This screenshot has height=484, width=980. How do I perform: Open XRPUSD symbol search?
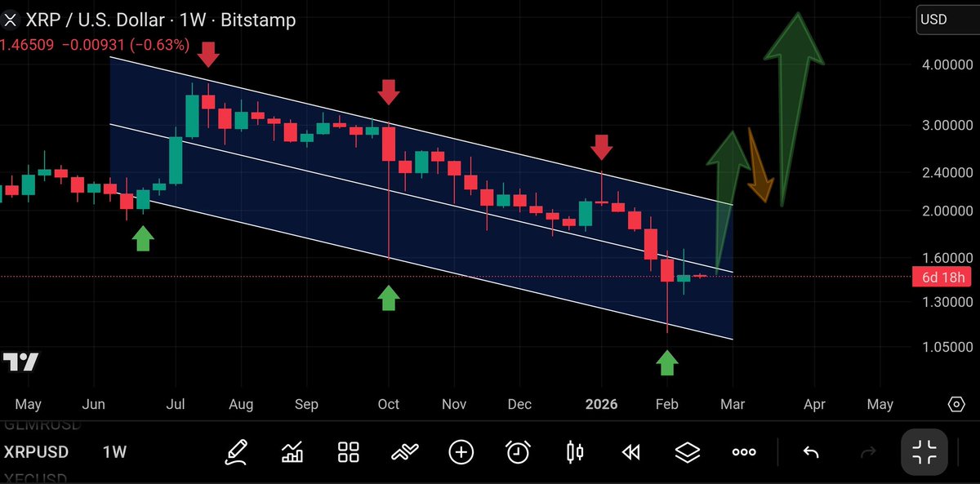click(36, 452)
